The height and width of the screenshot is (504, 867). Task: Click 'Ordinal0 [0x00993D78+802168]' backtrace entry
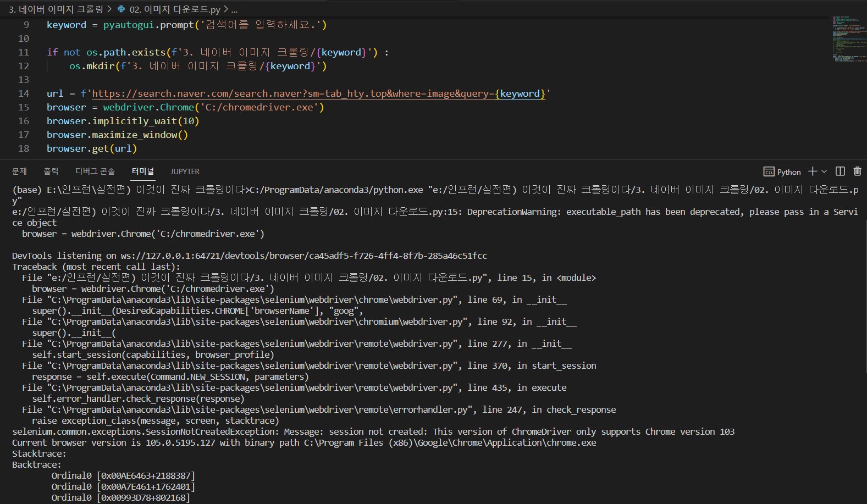[121, 497]
